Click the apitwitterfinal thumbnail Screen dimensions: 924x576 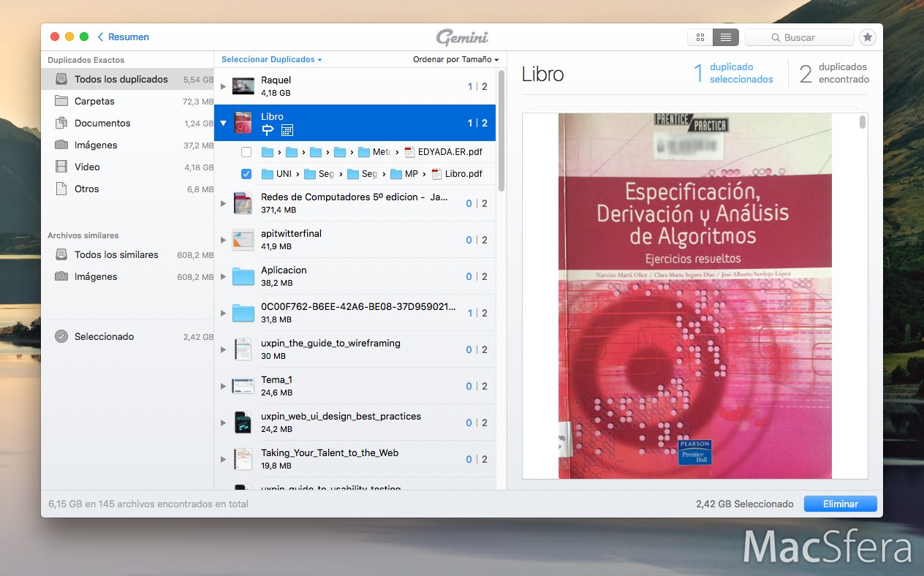click(243, 240)
